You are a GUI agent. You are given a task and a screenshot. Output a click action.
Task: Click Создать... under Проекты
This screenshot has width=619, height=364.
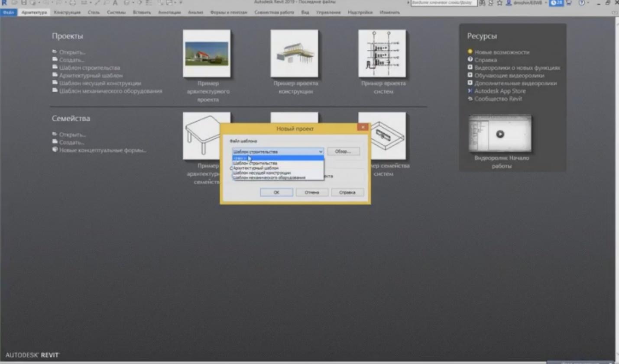pos(71,60)
